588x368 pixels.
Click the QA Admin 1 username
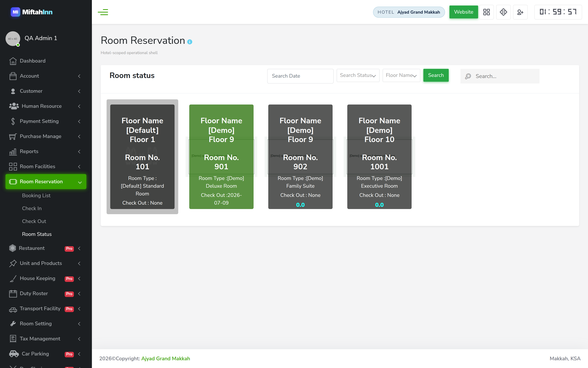point(41,38)
